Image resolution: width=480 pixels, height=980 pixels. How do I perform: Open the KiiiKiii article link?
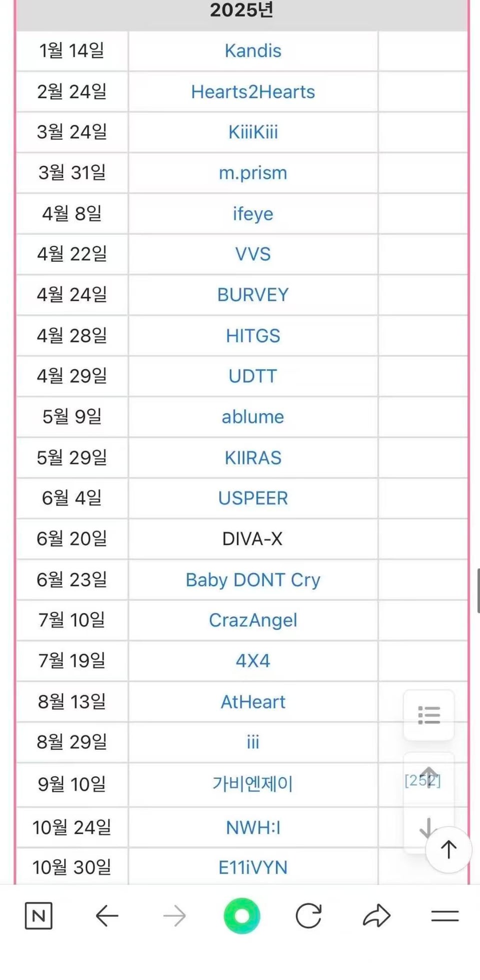[x=253, y=132]
